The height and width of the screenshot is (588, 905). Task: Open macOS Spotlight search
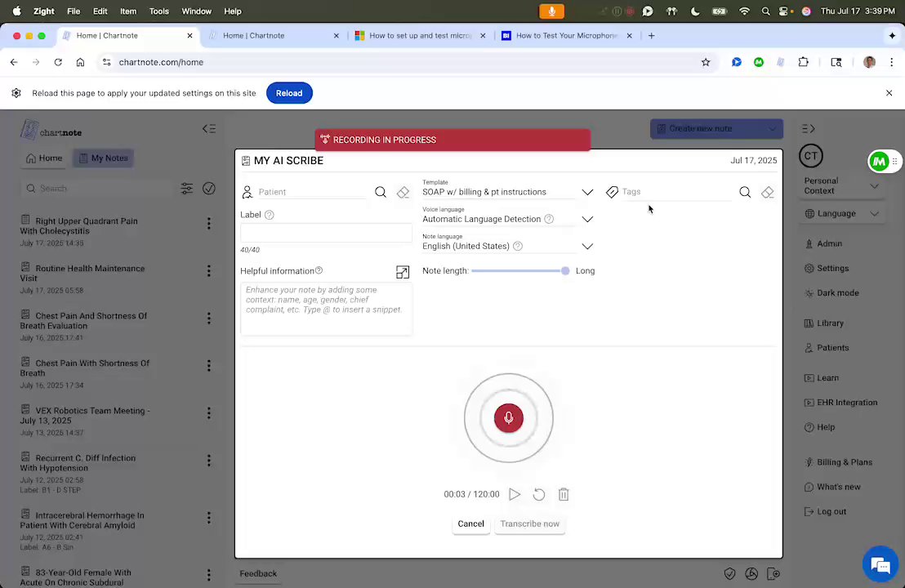(765, 11)
